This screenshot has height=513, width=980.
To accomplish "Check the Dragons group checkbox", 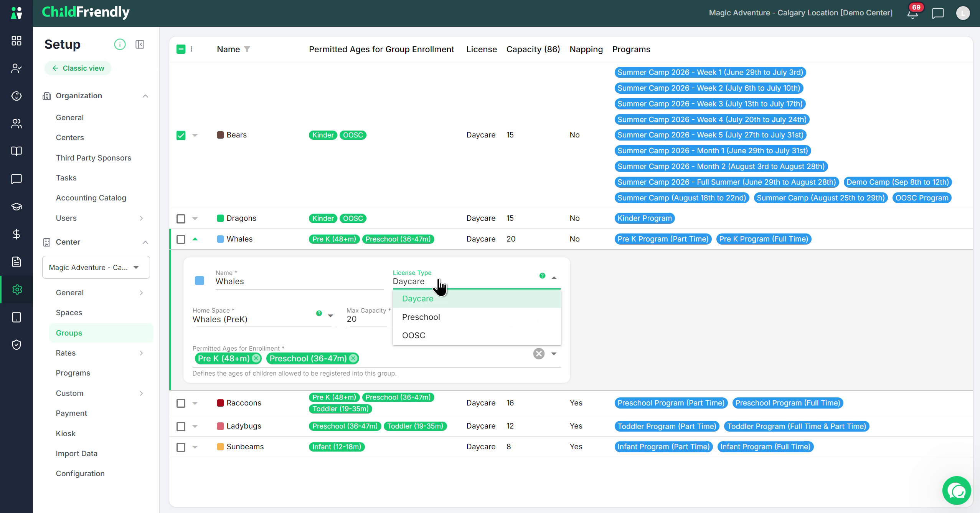I will pos(181,218).
